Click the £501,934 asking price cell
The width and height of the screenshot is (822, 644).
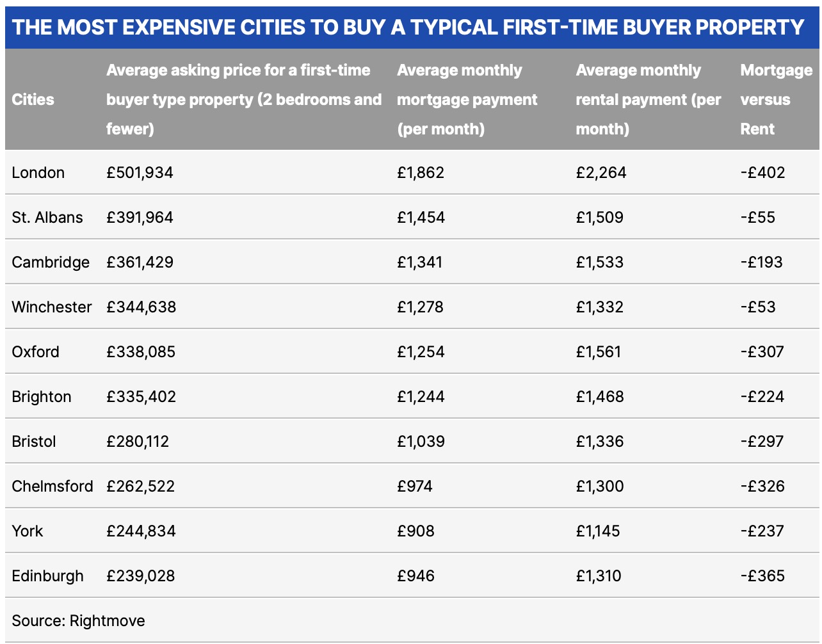pos(140,173)
